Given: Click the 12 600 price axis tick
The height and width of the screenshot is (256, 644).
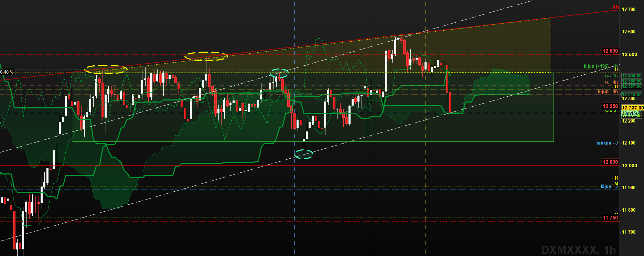Looking at the screenshot, I should (x=629, y=32).
